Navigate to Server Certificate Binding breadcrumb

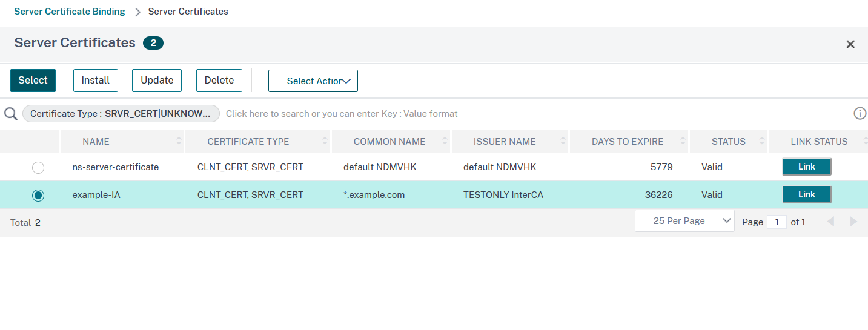point(70,12)
